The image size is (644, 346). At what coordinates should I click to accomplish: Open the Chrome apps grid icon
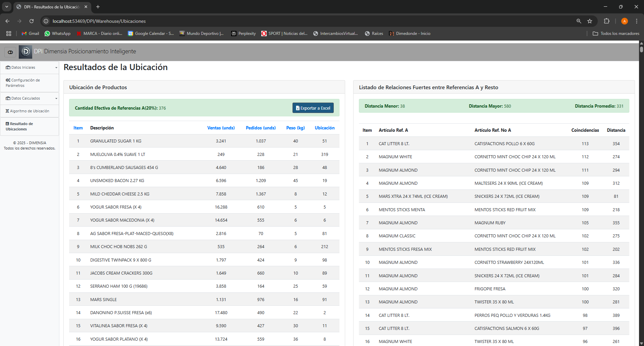9,34
